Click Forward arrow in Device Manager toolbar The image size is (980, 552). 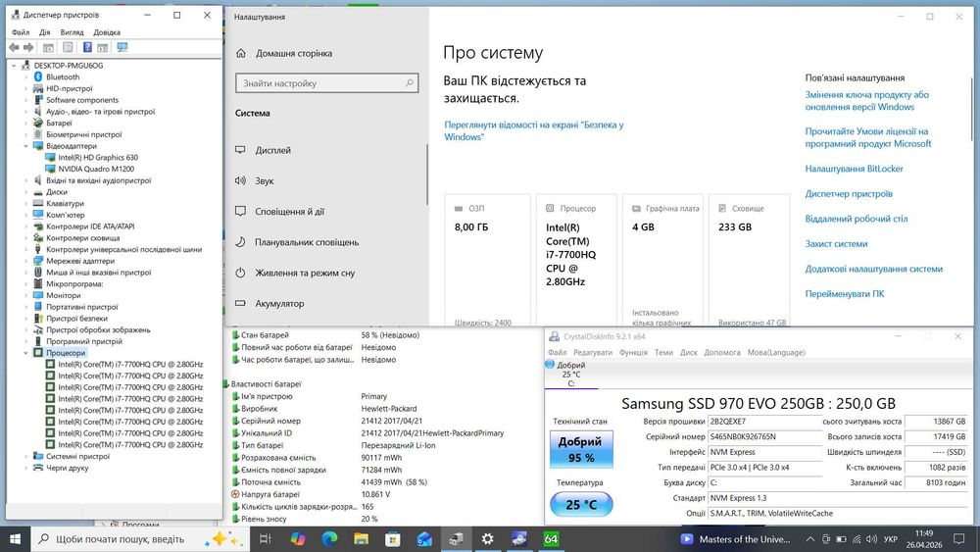click(x=28, y=47)
